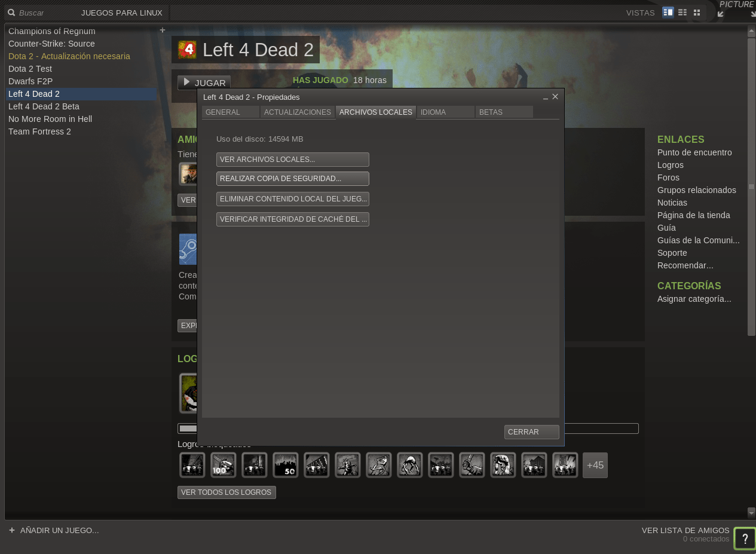Click the plus icon above the games list

click(163, 30)
